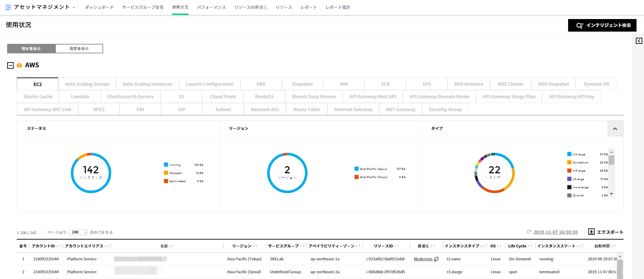Viewport: 644px width, 279px height.
Task: Open the rows per page dropdown
Action: (78, 232)
